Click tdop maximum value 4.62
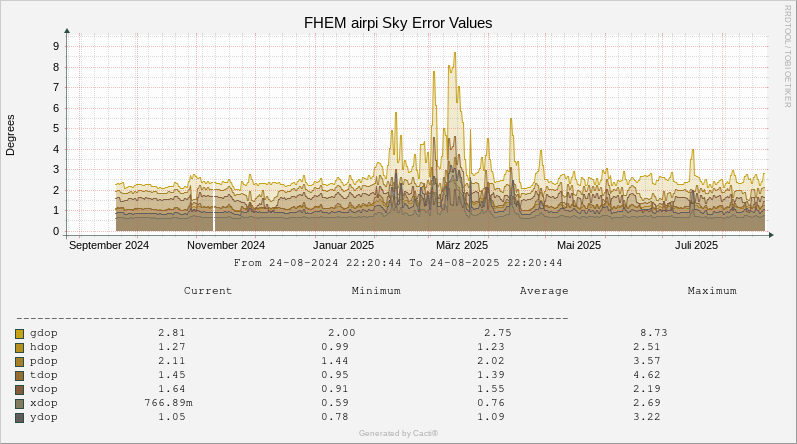 [x=647, y=375]
